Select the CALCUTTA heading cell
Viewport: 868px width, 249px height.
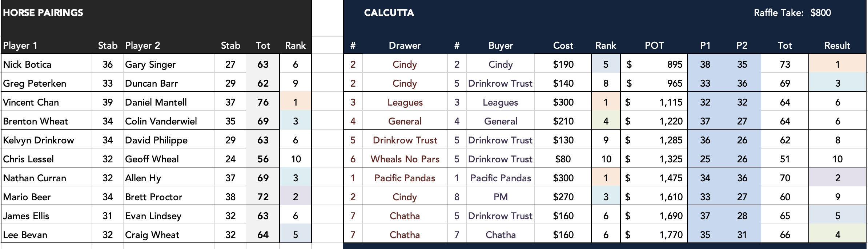point(389,13)
